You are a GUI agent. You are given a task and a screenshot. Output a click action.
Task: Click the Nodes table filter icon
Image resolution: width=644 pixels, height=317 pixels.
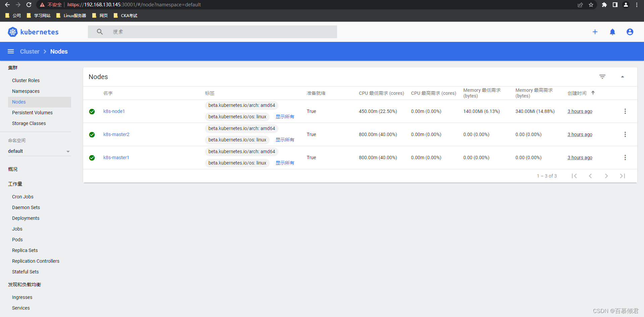(602, 77)
